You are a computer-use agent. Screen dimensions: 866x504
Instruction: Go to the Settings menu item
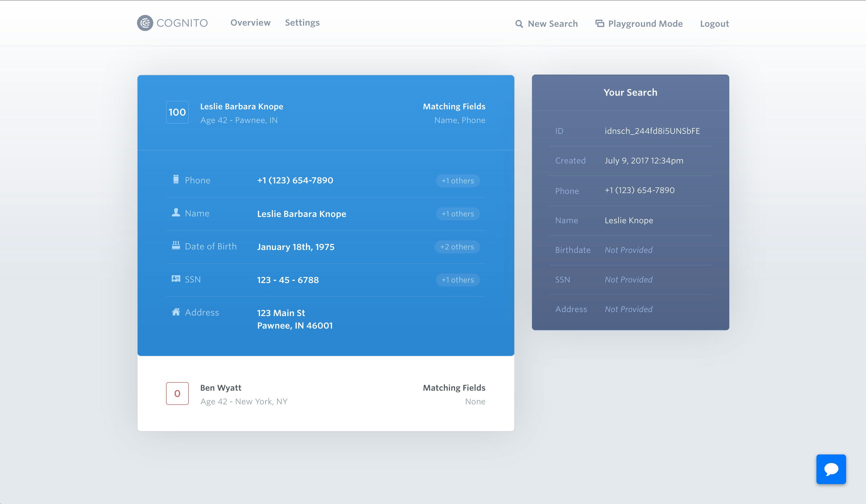coord(302,23)
